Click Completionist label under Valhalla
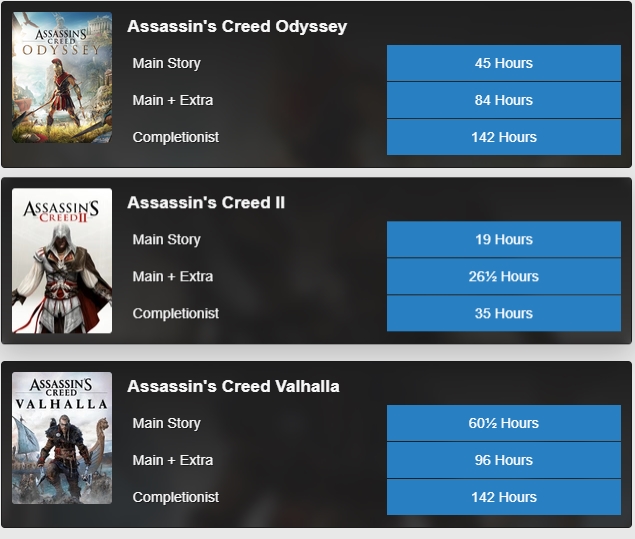 tap(176, 498)
